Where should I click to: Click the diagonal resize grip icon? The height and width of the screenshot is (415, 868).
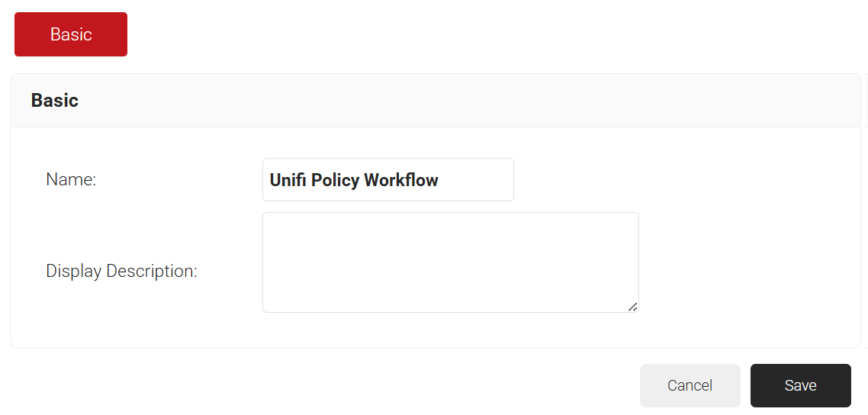(x=632, y=306)
